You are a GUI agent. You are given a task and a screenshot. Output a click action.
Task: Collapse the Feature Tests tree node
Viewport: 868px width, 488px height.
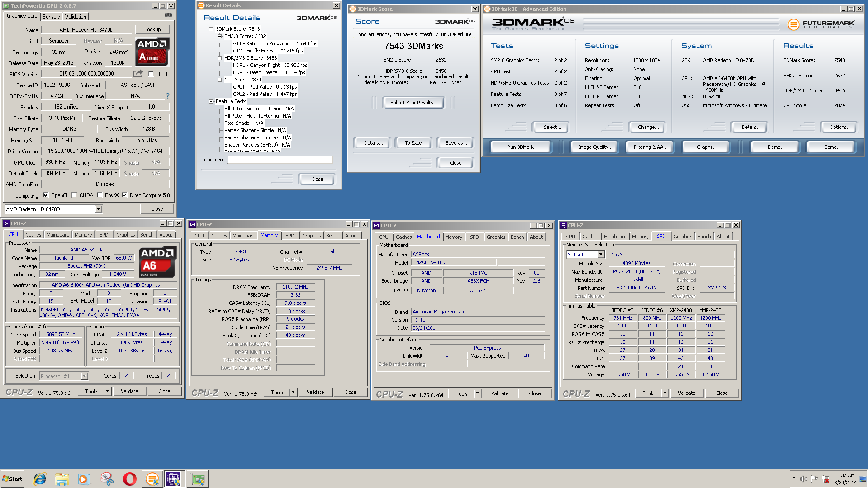[211, 101]
